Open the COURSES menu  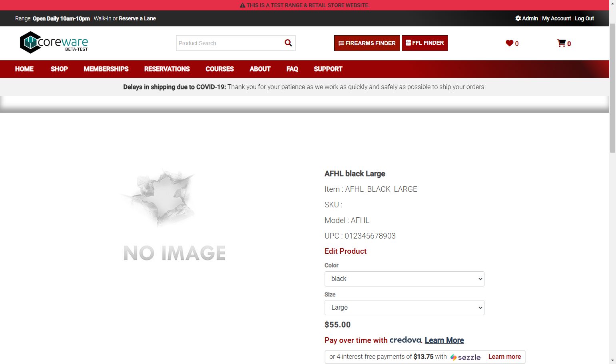pos(219,69)
